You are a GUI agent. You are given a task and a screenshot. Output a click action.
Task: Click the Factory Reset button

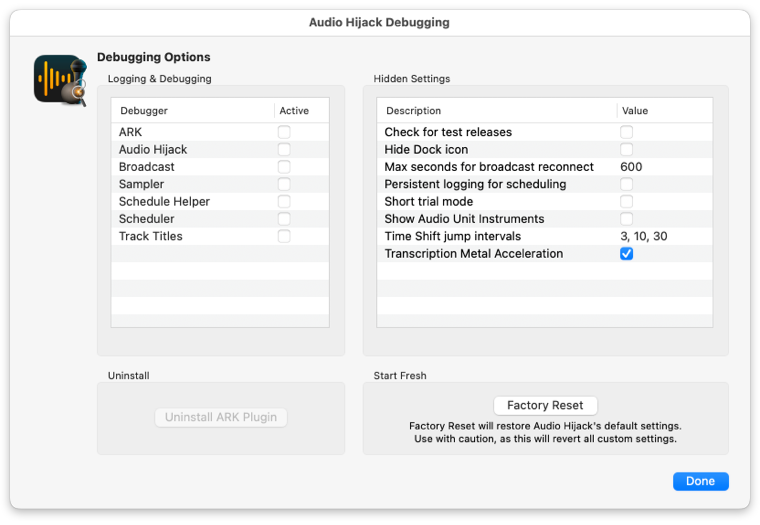coord(545,405)
